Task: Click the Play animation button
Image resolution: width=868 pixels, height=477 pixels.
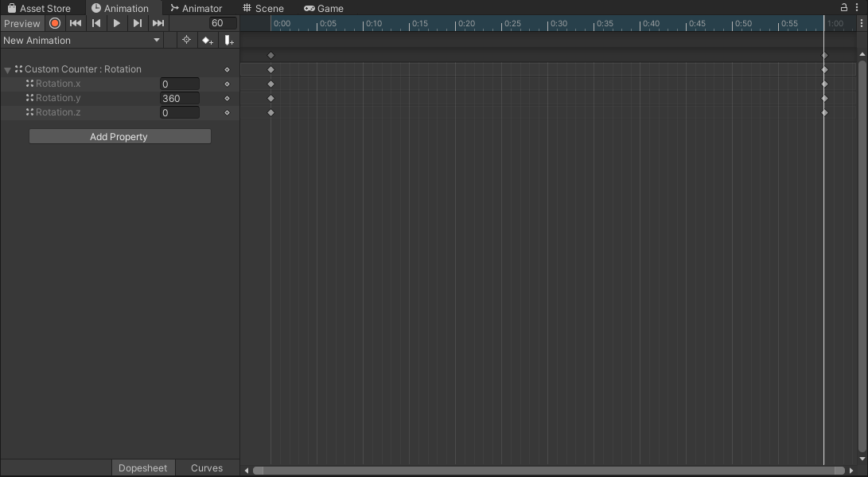Action: coord(116,23)
